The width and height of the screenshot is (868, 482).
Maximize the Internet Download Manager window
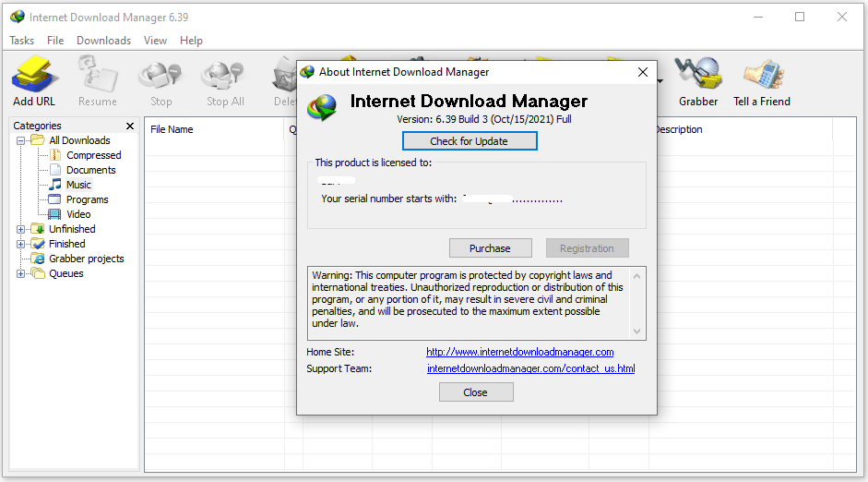click(x=800, y=18)
